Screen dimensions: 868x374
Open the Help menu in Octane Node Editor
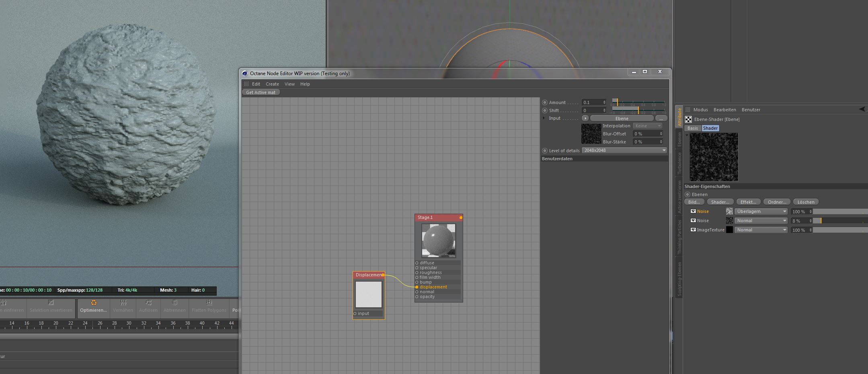tap(305, 84)
